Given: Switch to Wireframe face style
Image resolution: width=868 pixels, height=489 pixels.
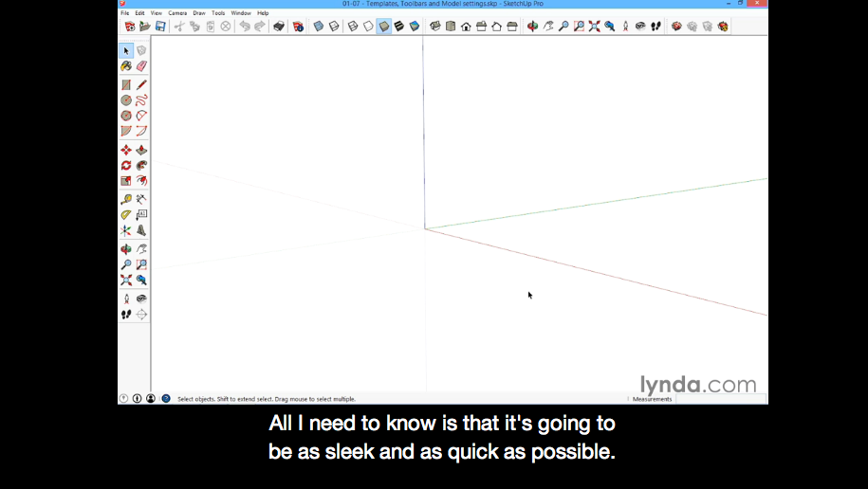Looking at the screenshot, I should [353, 26].
